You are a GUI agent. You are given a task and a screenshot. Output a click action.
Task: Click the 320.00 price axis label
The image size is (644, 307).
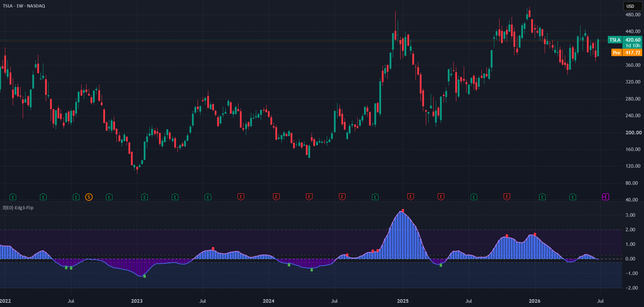coord(633,82)
